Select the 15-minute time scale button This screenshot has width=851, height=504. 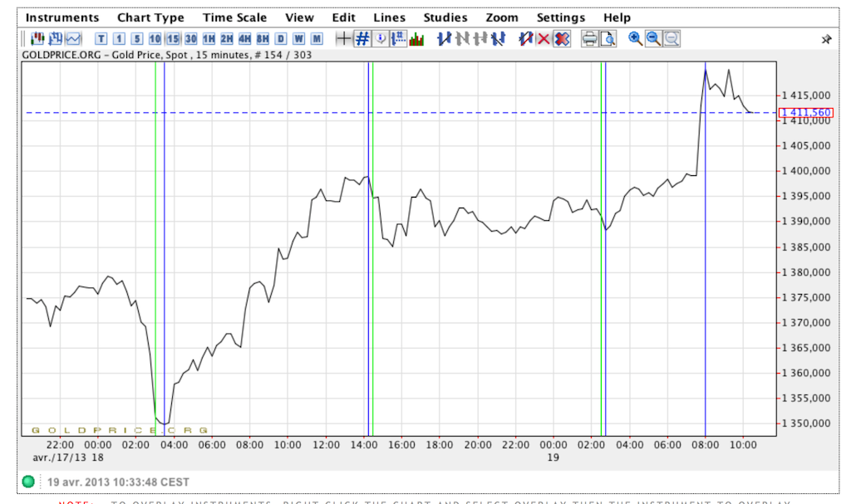pyautogui.click(x=173, y=38)
